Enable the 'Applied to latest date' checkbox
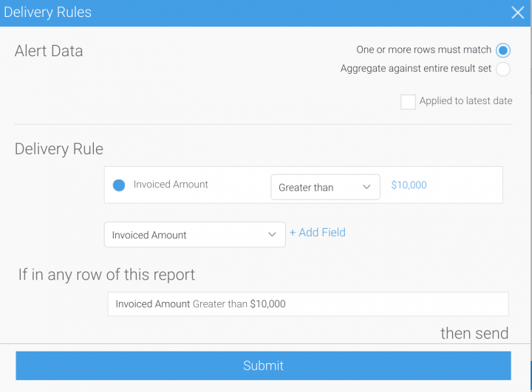This screenshot has width=532, height=392. (408, 102)
